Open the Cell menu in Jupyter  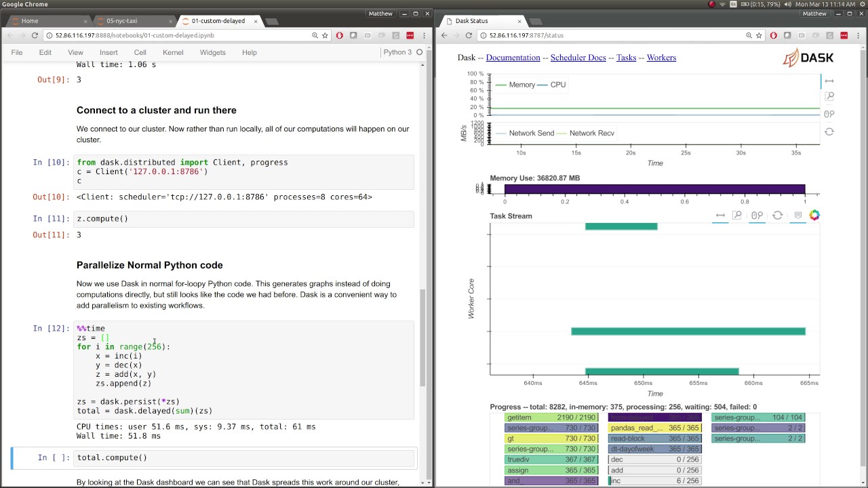coord(140,52)
